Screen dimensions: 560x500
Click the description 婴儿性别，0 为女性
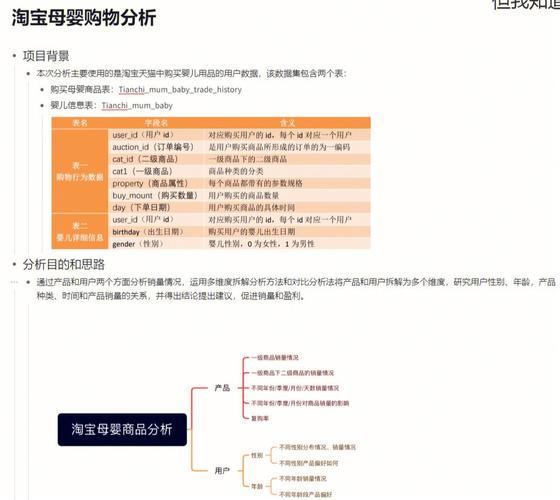pos(261,244)
